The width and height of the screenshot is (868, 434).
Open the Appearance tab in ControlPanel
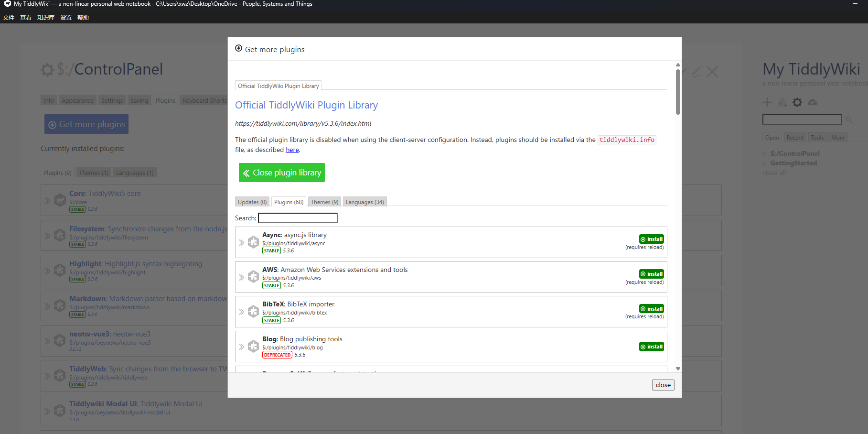[x=77, y=100]
